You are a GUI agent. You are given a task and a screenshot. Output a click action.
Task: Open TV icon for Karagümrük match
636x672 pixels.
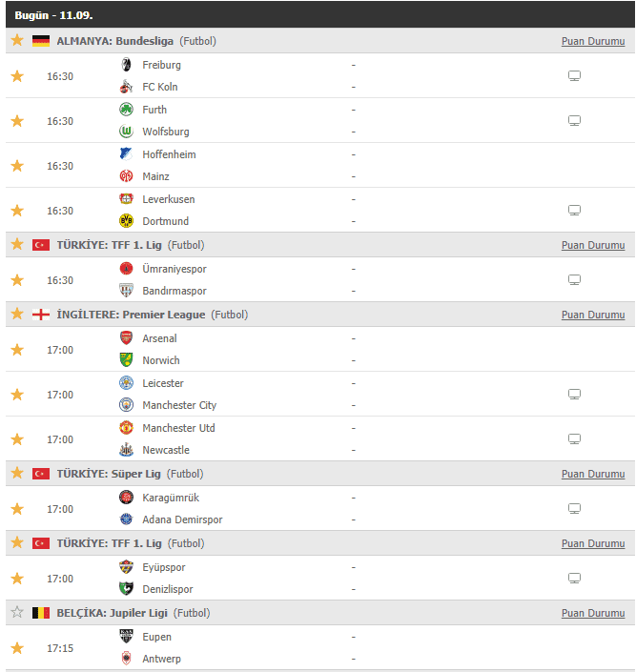click(x=574, y=508)
